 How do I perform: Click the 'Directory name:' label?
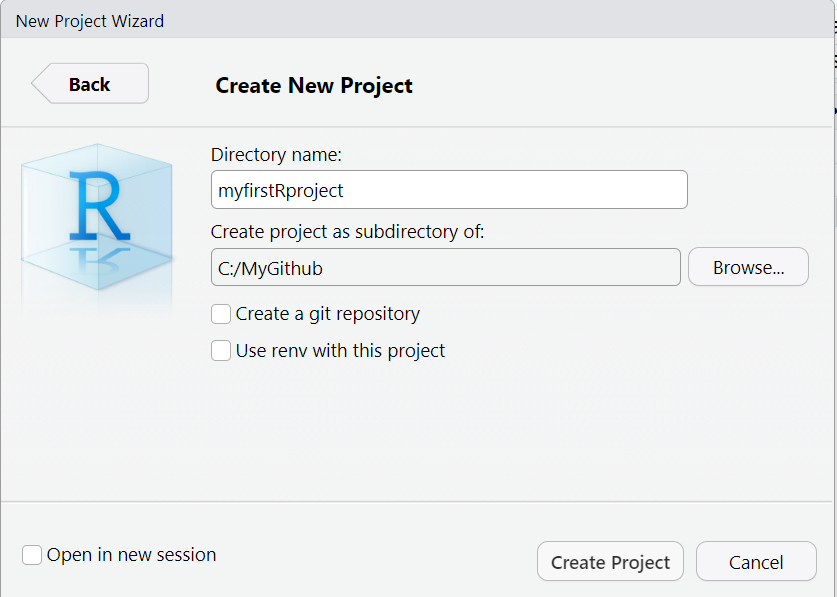(276, 154)
